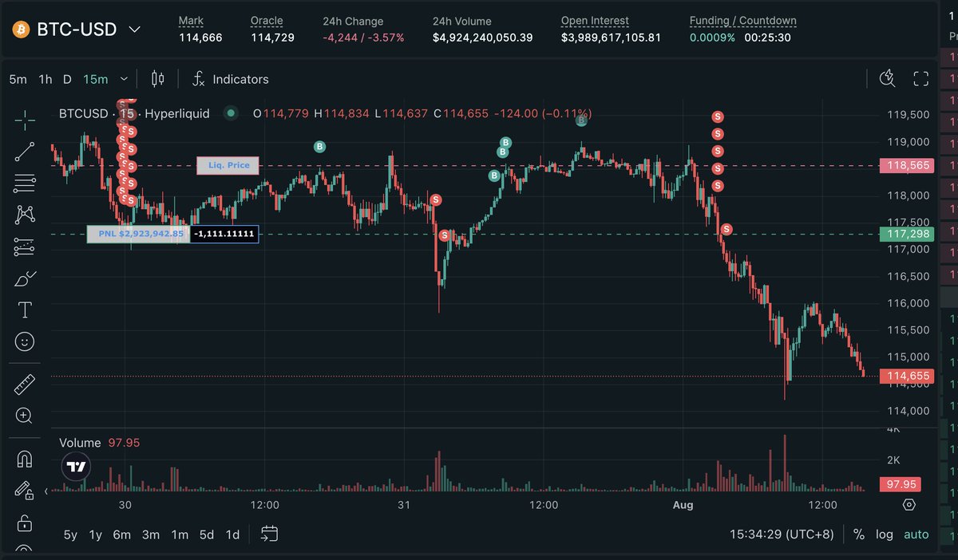Toggle log scale on price axis
The height and width of the screenshot is (560, 958).
pos(885,534)
